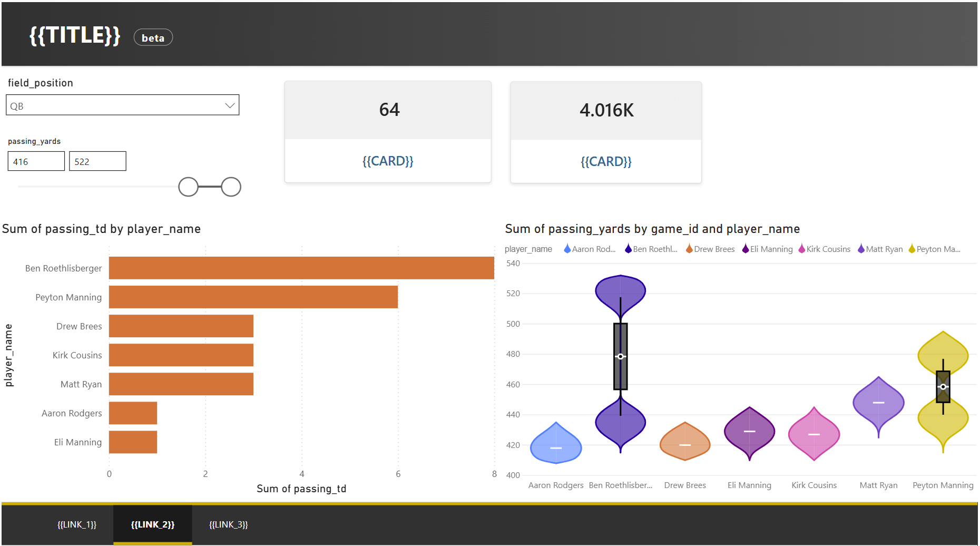Open the LINK_3 page tab

(228, 524)
